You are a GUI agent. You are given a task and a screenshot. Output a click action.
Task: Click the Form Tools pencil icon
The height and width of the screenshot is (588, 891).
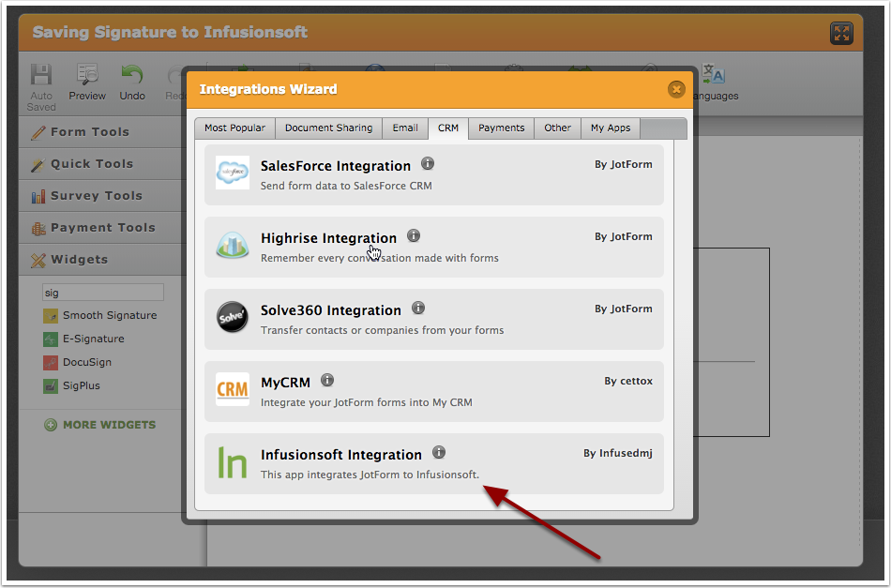[x=38, y=132]
